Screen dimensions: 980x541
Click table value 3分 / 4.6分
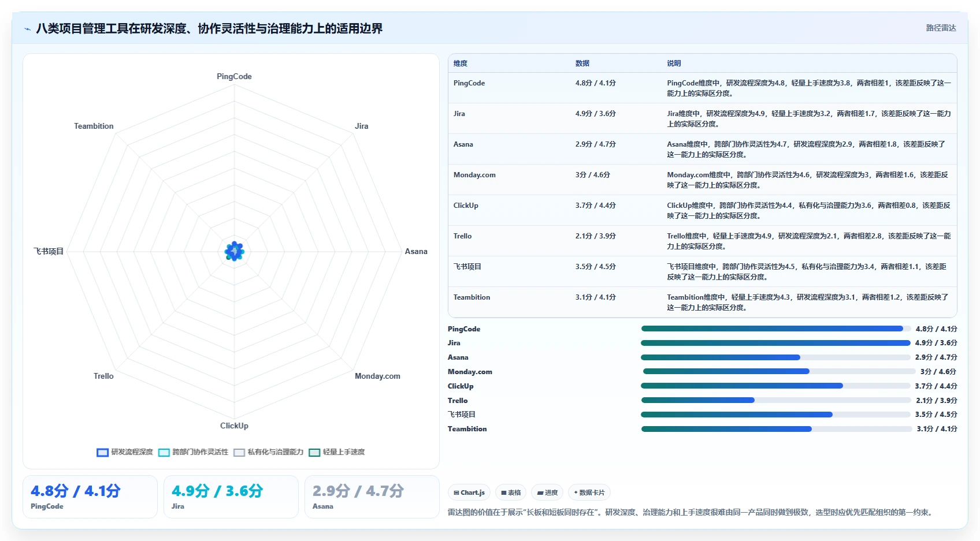[593, 175]
